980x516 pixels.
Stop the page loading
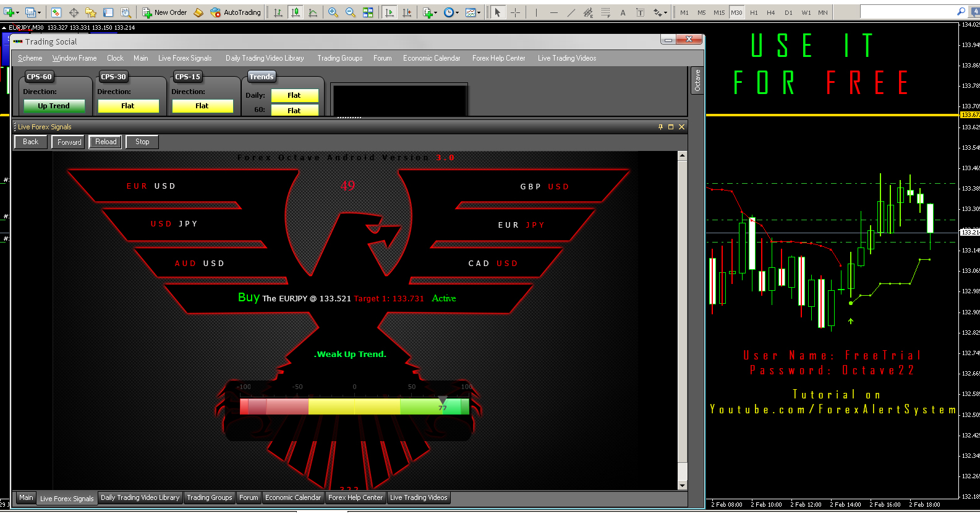pyautogui.click(x=142, y=142)
